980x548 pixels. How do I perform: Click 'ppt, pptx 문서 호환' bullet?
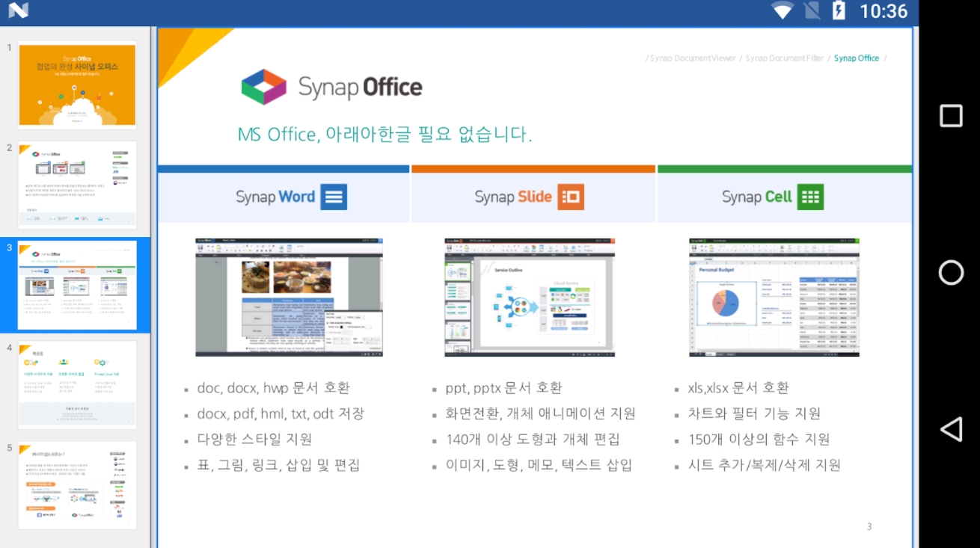coord(503,388)
